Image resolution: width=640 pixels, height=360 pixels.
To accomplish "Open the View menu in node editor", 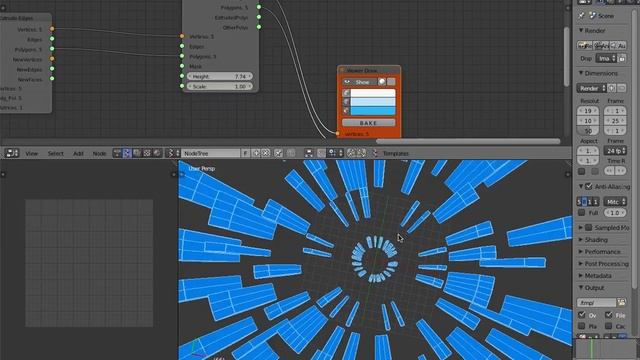I will coord(31,153).
